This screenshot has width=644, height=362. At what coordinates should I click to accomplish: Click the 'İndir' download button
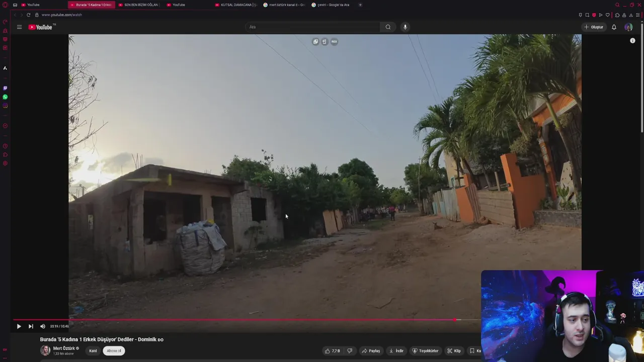pos(396,351)
